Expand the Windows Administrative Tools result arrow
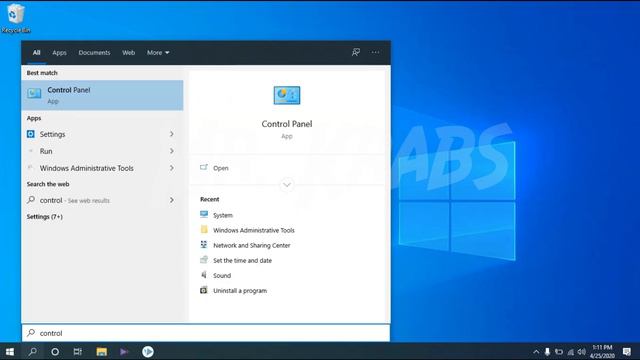Screen dimensions: 640x360 click(171, 168)
